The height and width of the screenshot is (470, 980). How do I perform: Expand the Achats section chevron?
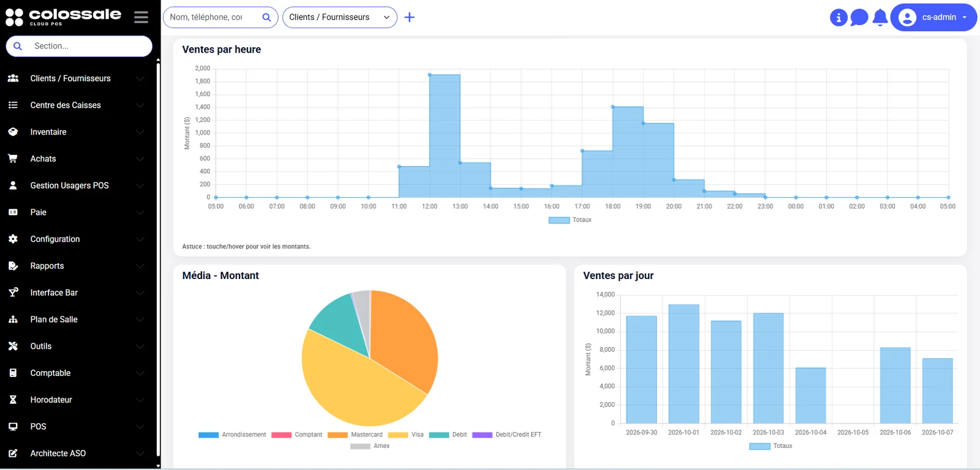tap(140, 159)
